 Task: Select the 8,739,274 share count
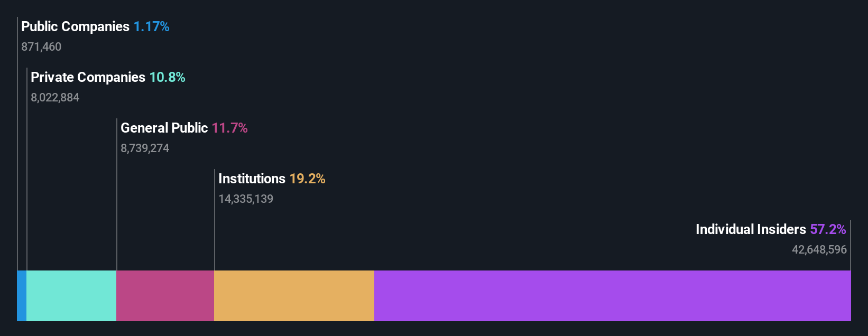(145, 148)
